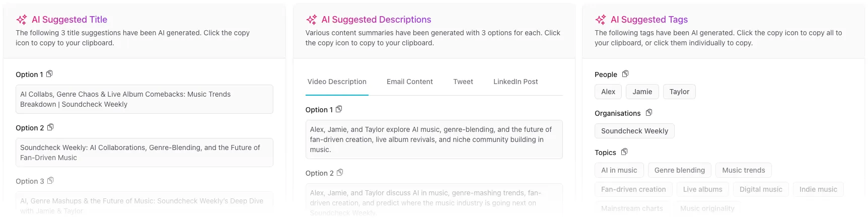
Task: Copy title Option 2 to clipboard
Action: click(x=50, y=127)
